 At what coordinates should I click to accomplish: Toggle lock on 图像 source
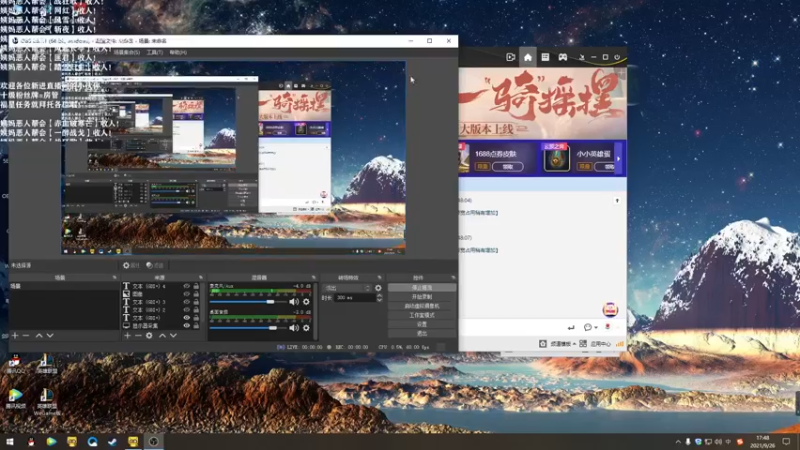[x=196, y=294]
